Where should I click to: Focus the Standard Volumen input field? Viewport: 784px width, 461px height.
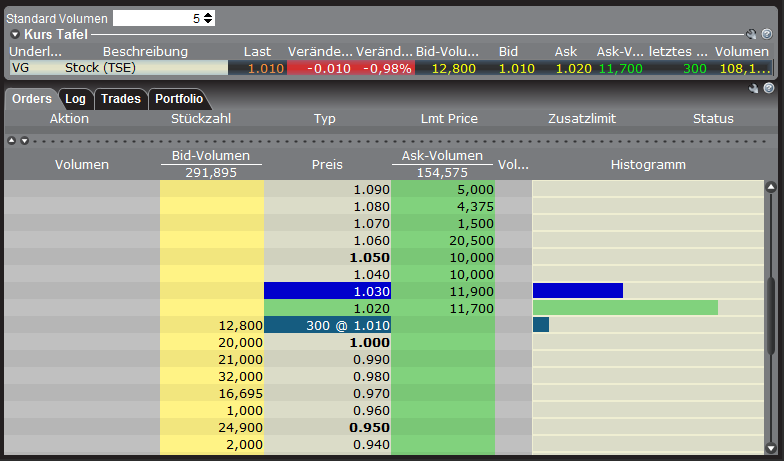[x=156, y=18]
